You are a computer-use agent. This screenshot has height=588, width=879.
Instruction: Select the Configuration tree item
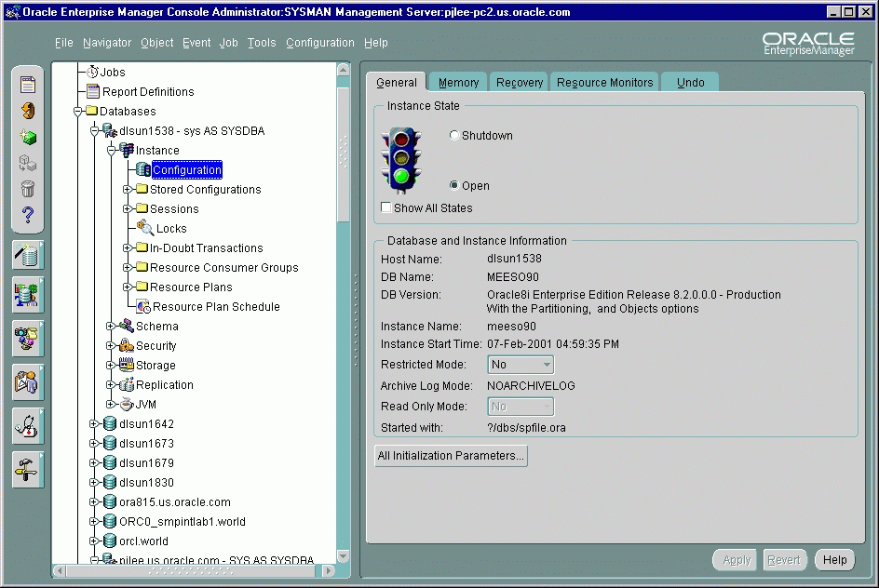tap(187, 169)
